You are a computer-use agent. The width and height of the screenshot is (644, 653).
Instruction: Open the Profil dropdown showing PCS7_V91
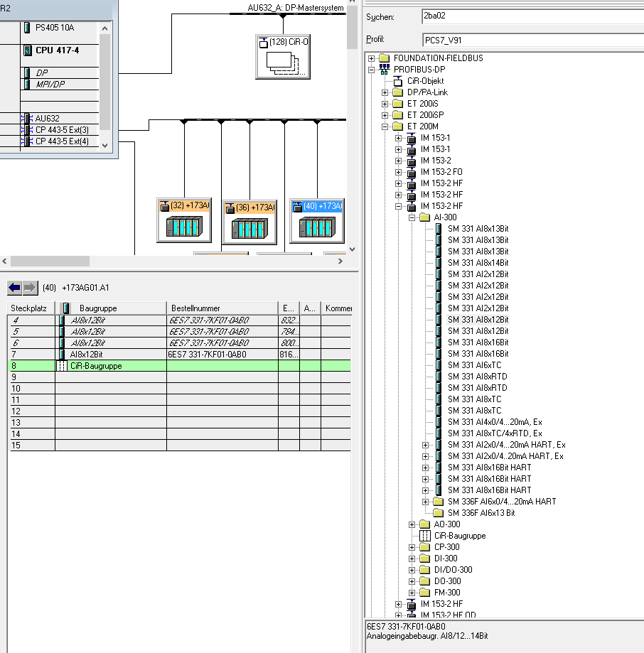tap(532, 40)
